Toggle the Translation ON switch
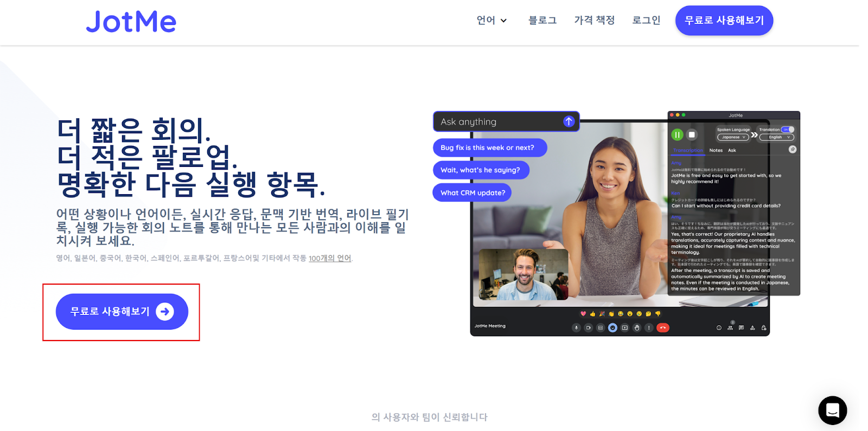 click(788, 130)
